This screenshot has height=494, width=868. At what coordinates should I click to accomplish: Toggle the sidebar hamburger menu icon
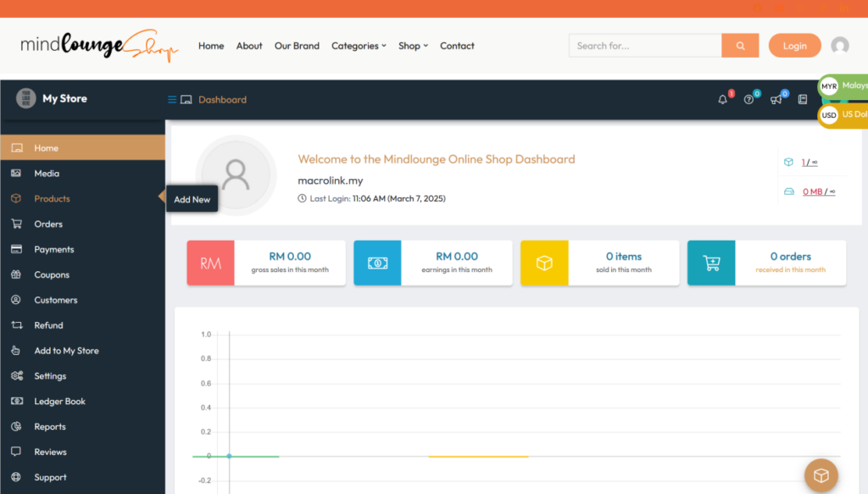(x=172, y=99)
